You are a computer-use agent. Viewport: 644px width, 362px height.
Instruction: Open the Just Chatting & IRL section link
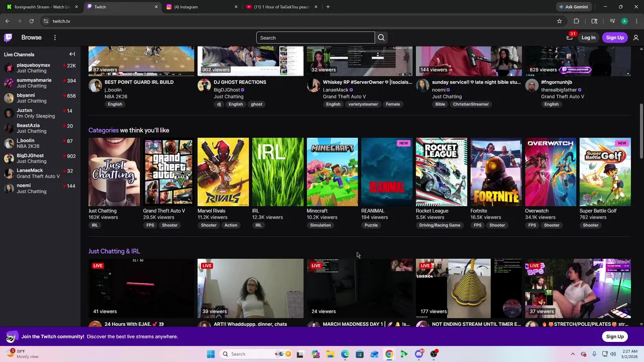click(x=114, y=251)
